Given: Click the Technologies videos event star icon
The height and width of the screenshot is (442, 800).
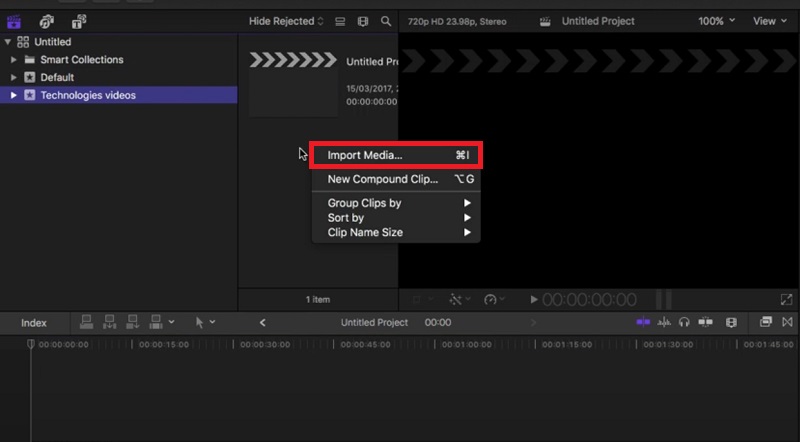Looking at the screenshot, I should (x=30, y=95).
